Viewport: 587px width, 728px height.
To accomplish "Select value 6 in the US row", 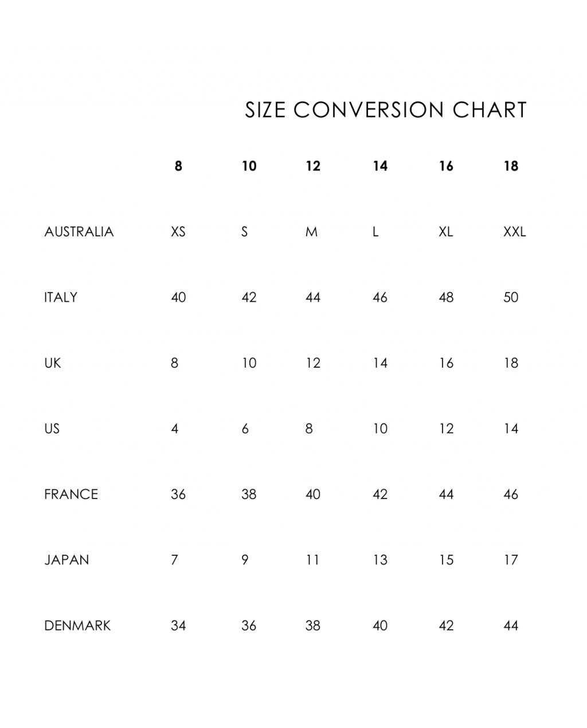I will (x=245, y=429).
